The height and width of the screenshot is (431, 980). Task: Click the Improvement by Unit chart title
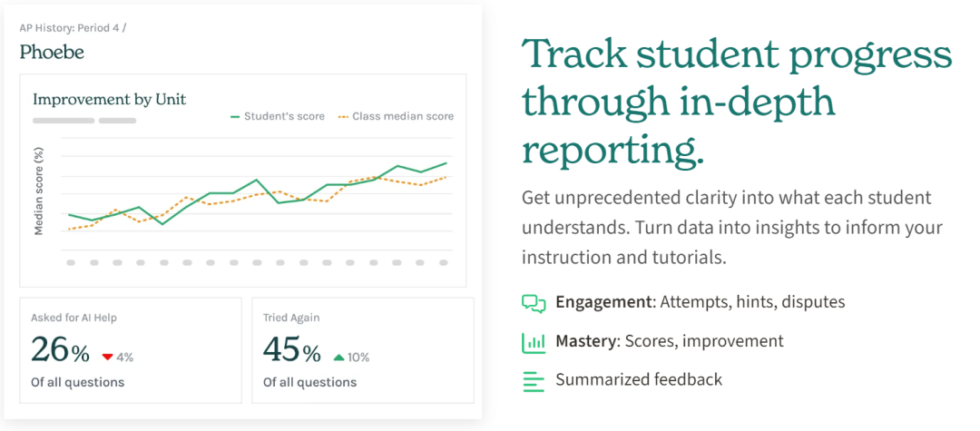click(110, 99)
